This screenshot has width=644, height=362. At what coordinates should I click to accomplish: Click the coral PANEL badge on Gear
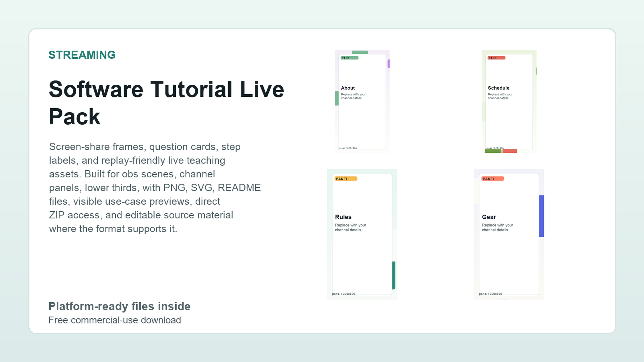493,179
